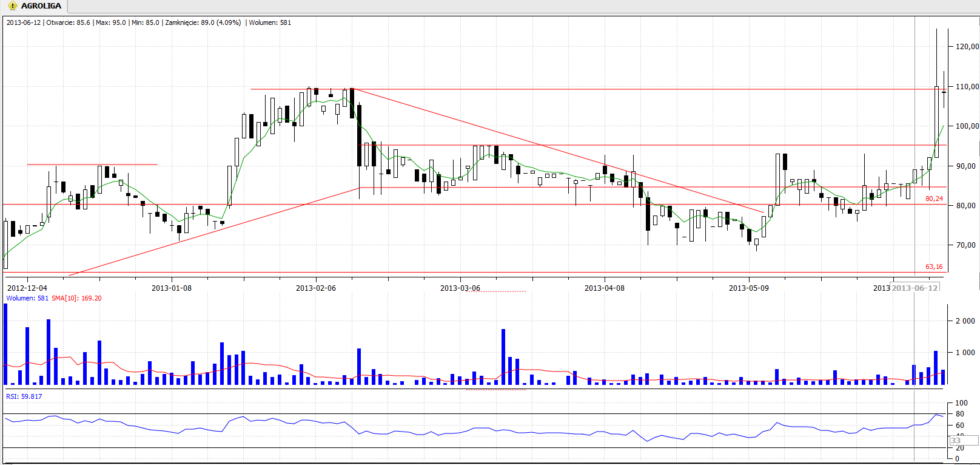This screenshot has width=980, height=465.
Task: Click the 2013-02-06 date axis label
Action: tap(315, 288)
